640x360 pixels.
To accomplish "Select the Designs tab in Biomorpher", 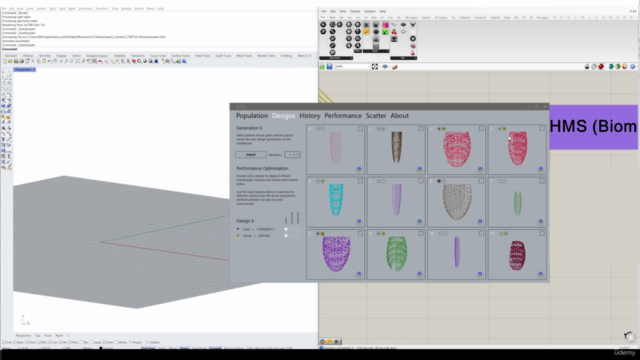I will pyautogui.click(x=283, y=116).
